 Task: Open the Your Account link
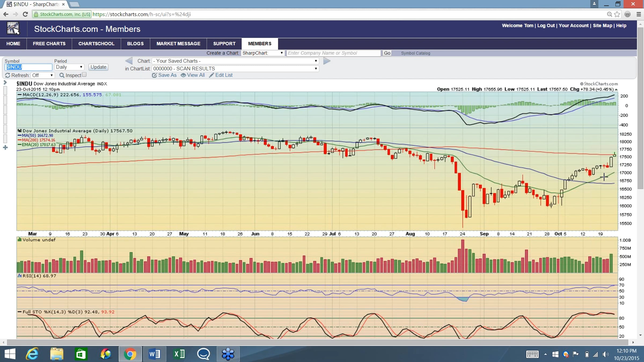[x=574, y=26]
